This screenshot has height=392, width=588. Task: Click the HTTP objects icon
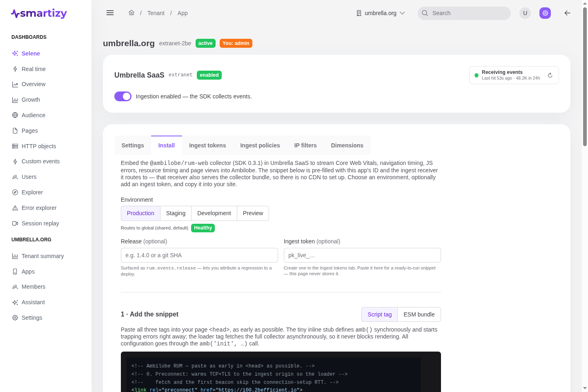click(x=15, y=146)
